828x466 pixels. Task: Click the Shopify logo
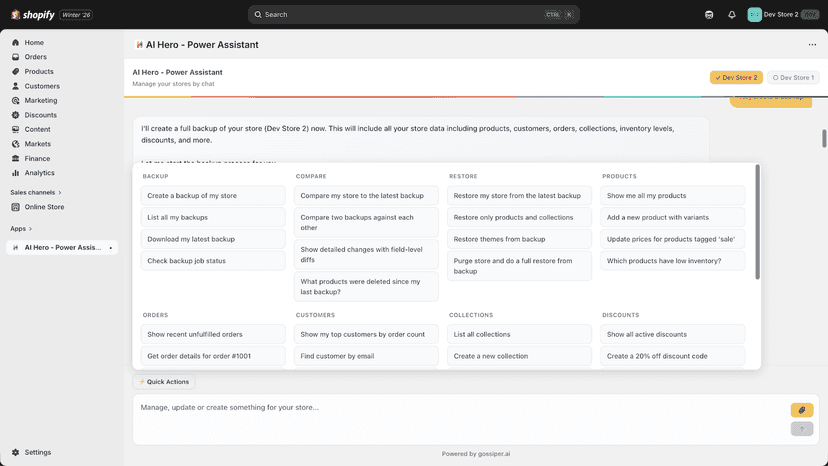click(33, 15)
